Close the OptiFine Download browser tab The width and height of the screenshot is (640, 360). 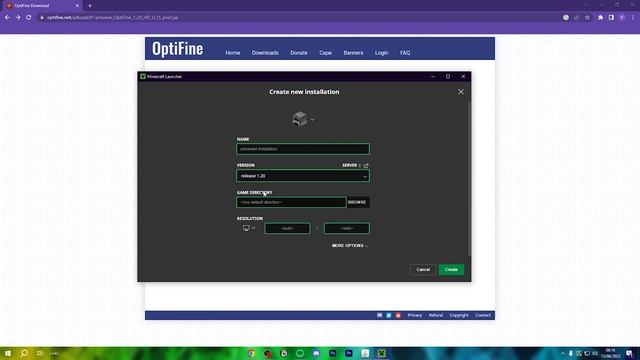[x=77, y=6]
